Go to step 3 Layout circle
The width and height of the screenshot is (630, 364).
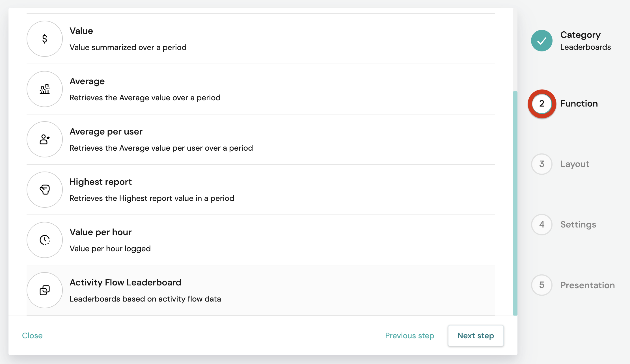click(x=542, y=164)
